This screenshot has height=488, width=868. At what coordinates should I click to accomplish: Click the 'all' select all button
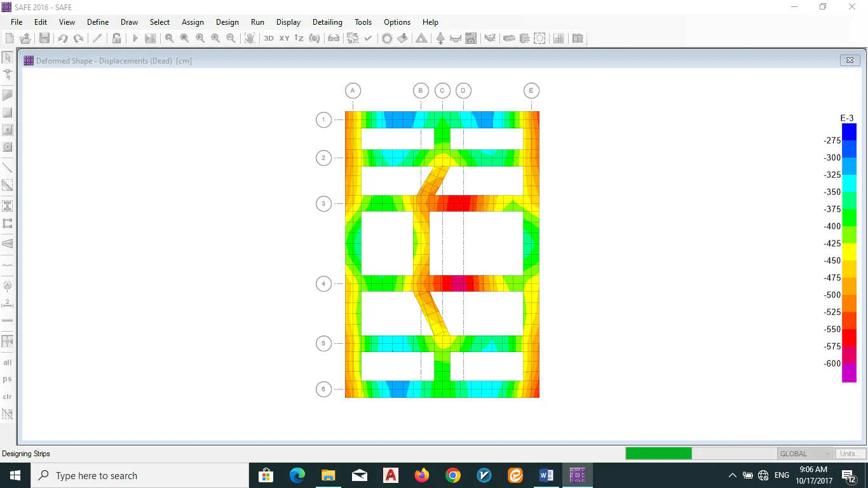coord(8,363)
